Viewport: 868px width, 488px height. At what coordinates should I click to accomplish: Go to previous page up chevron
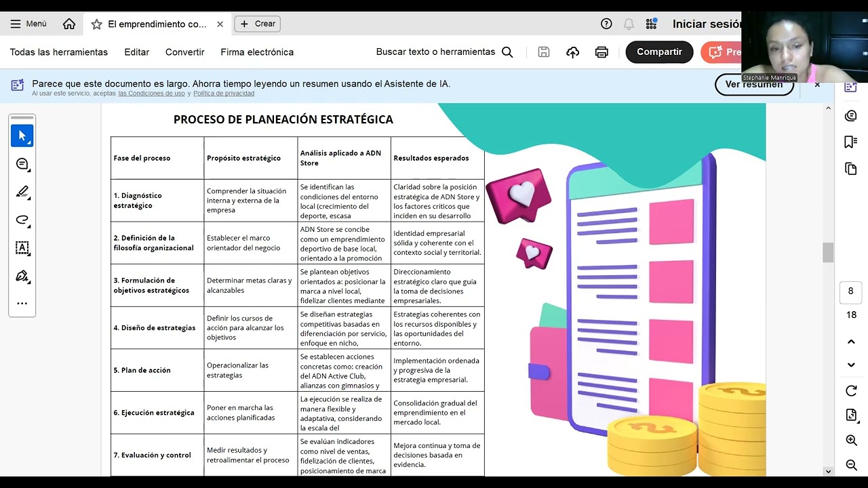851,342
